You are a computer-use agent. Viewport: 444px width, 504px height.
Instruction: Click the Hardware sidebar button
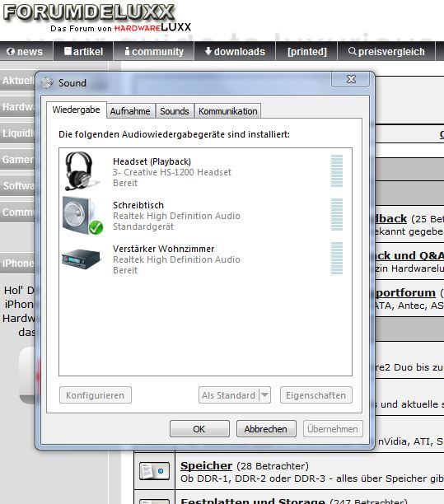[x=17, y=107]
